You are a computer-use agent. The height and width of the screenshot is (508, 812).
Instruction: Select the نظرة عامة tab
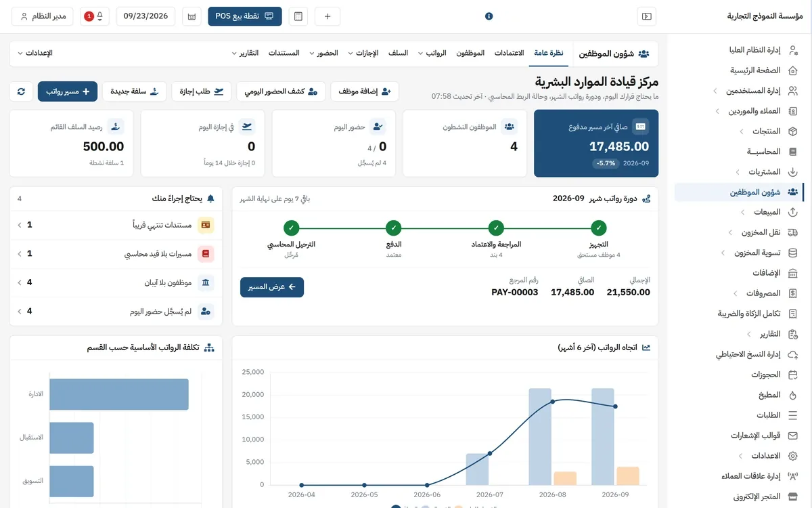[549, 53]
